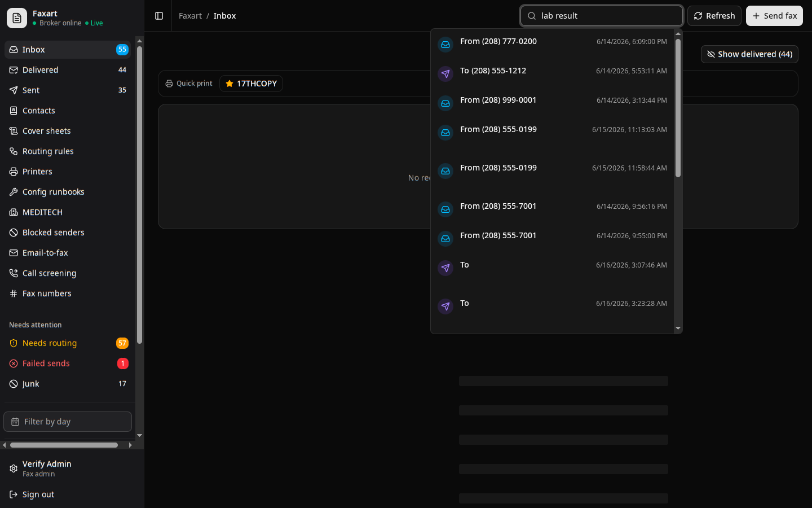Open result dated 6/16/2026, 3:07:46 AM
The image size is (812, 508).
coord(552,273)
